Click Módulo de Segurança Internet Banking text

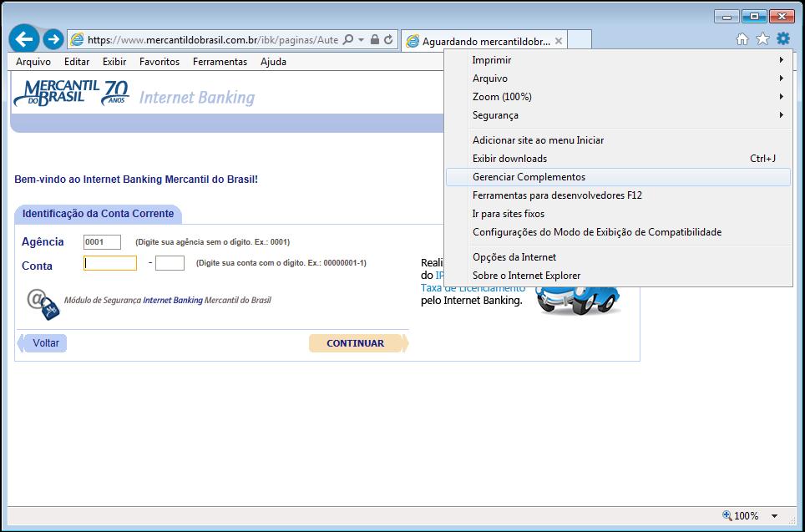click(x=167, y=301)
